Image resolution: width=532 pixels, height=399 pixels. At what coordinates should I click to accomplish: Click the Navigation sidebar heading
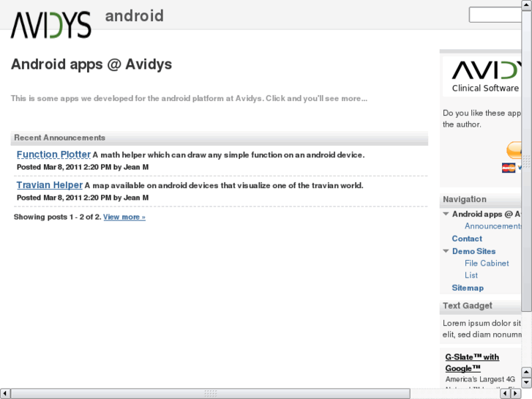465,199
